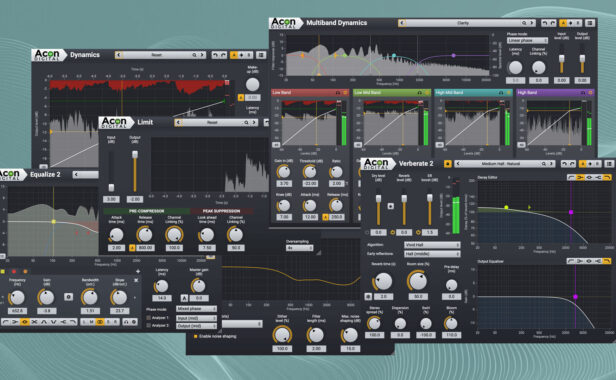
Task: Open Verberate 2 preset list
Action: click(500, 164)
